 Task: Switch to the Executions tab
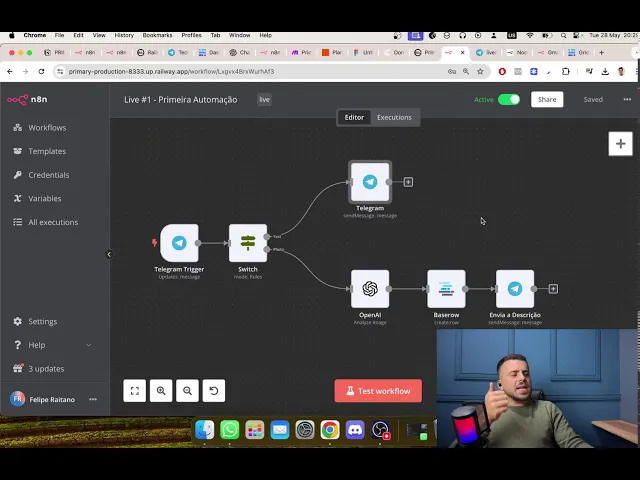point(394,118)
